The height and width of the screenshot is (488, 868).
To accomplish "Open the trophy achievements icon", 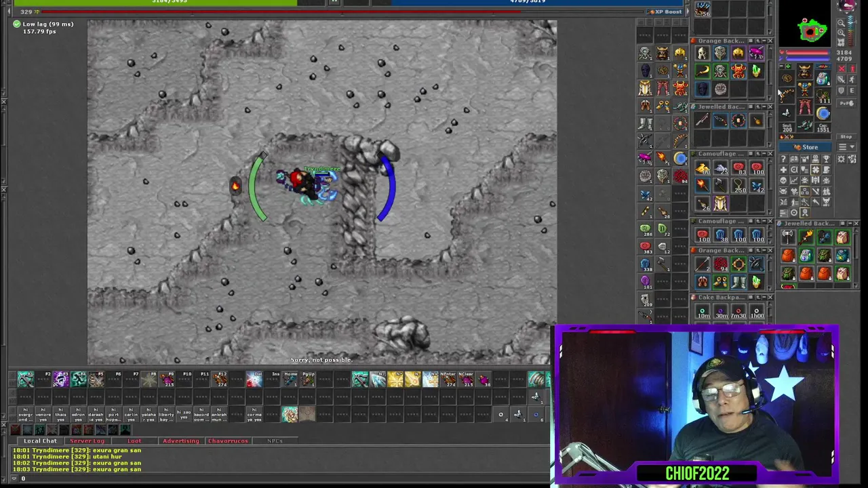I will [826, 159].
